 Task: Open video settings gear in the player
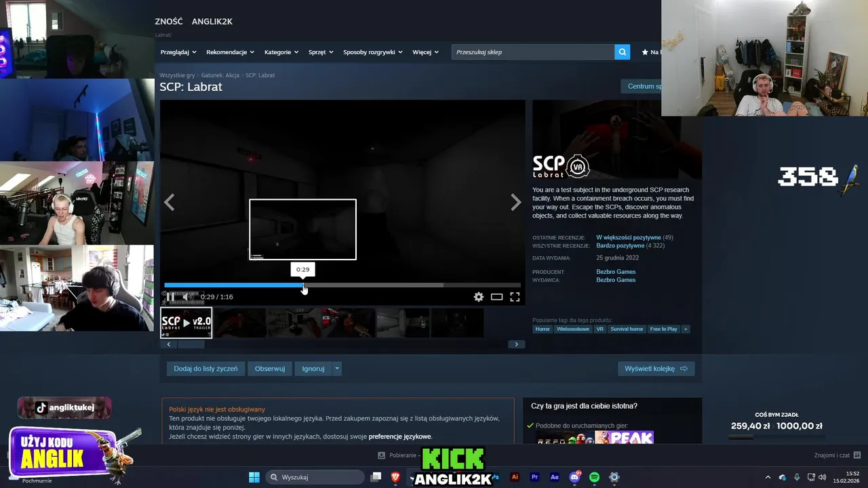point(479,297)
